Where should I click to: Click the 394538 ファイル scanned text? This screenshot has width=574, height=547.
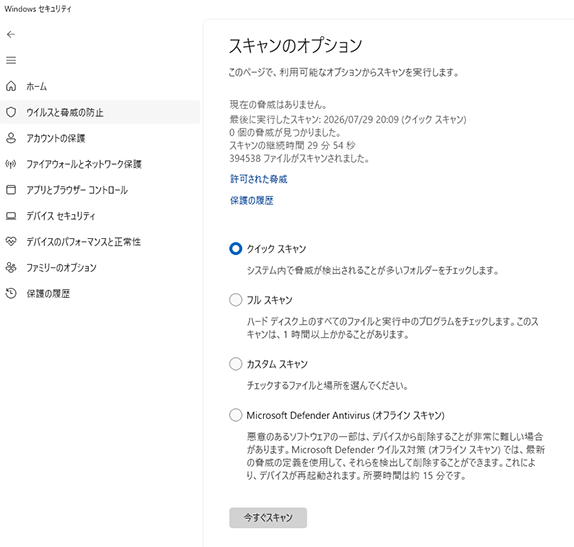pyautogui.click(x=299, y=158)
